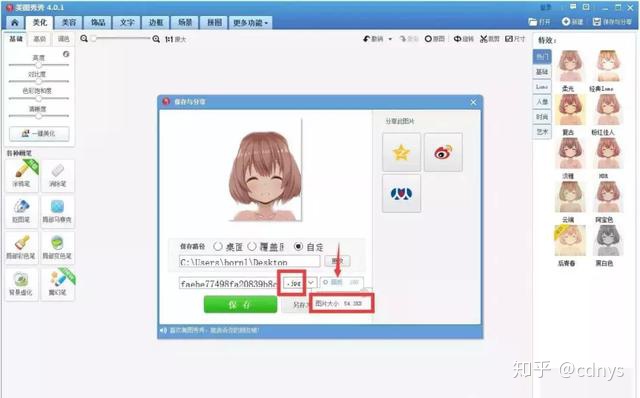Select the 调色 adjustment sub-tab
The height and width of the screenshot is (398, 640).
point(63,39)
